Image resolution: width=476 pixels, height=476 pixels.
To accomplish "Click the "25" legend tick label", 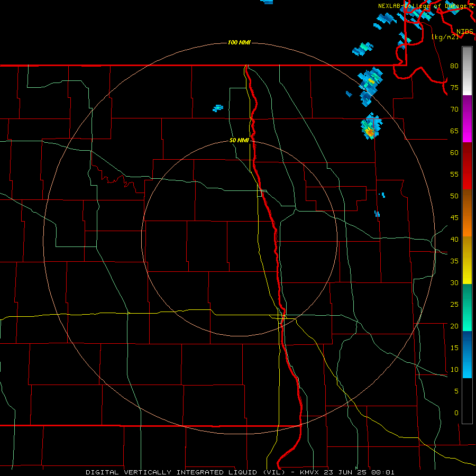I will 454,305.
